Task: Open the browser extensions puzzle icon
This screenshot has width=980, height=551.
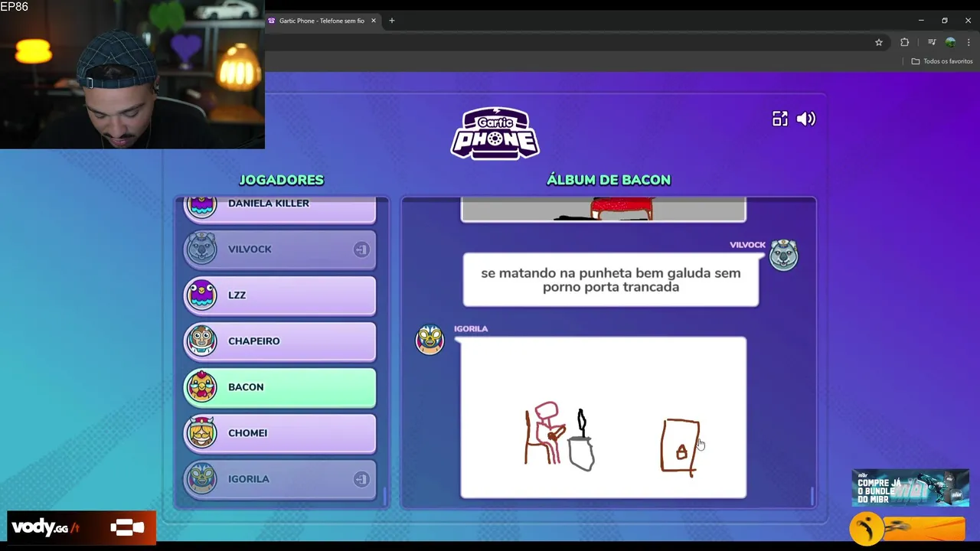Action: pos(904,42)
